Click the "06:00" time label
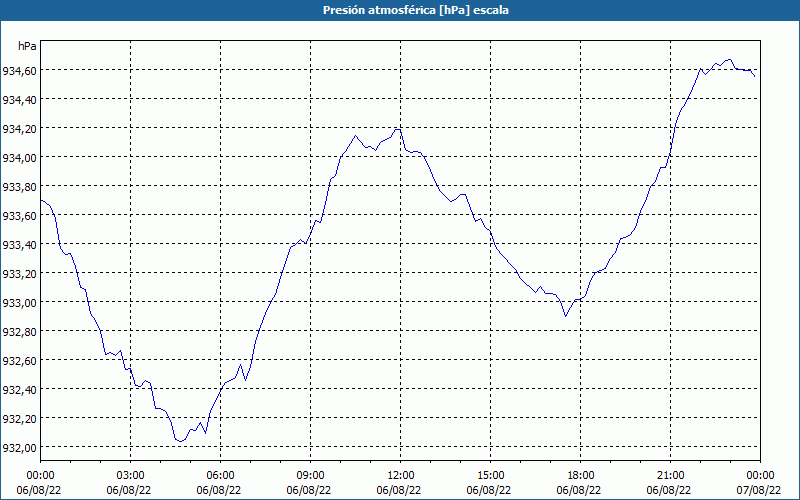The width and height of the screenshot is (800, 500). tap(220, 476)
